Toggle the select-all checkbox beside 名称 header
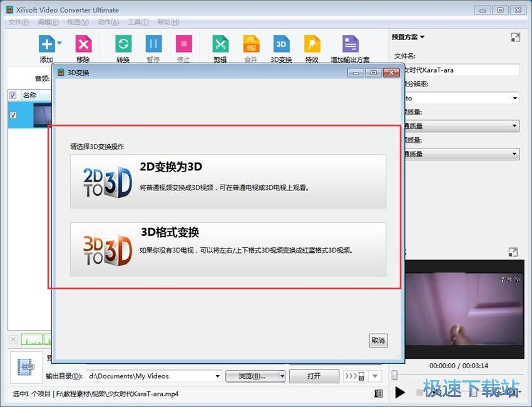 tap(13, 95)
